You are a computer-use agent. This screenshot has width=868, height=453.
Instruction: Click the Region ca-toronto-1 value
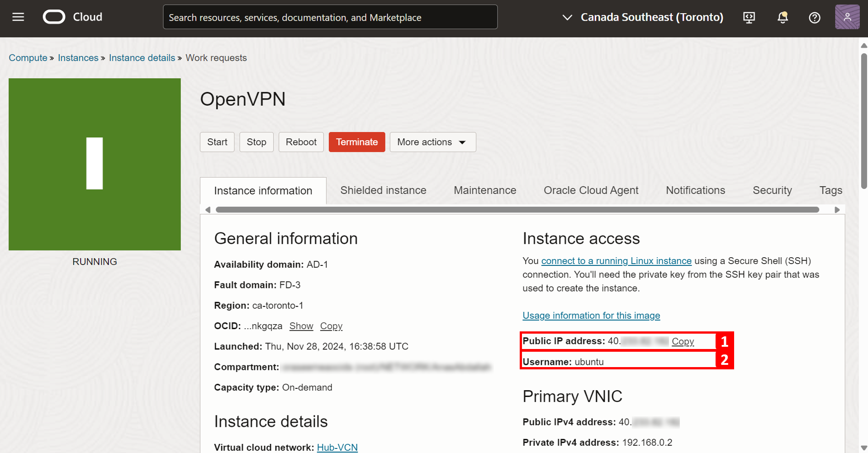(x=278, y=305)
